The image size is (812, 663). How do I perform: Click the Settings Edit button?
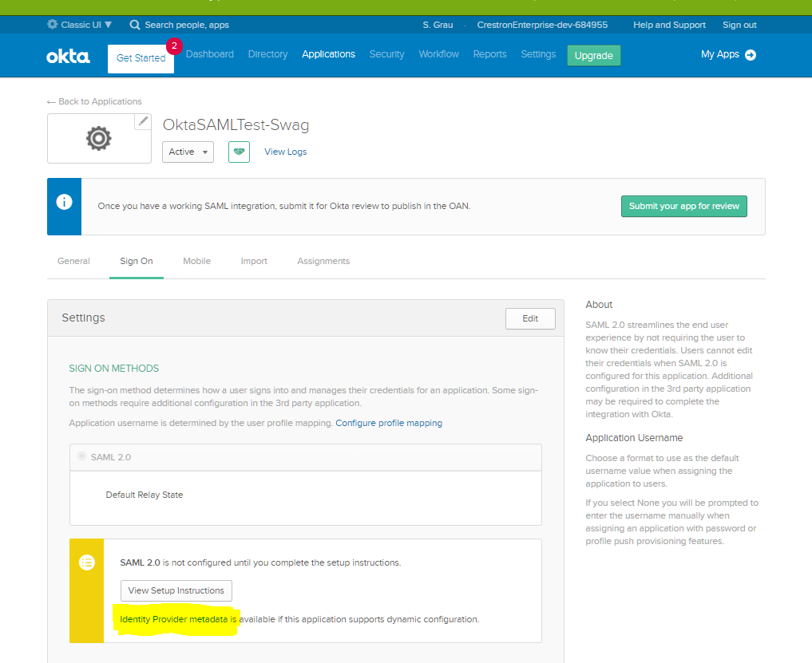530,318
